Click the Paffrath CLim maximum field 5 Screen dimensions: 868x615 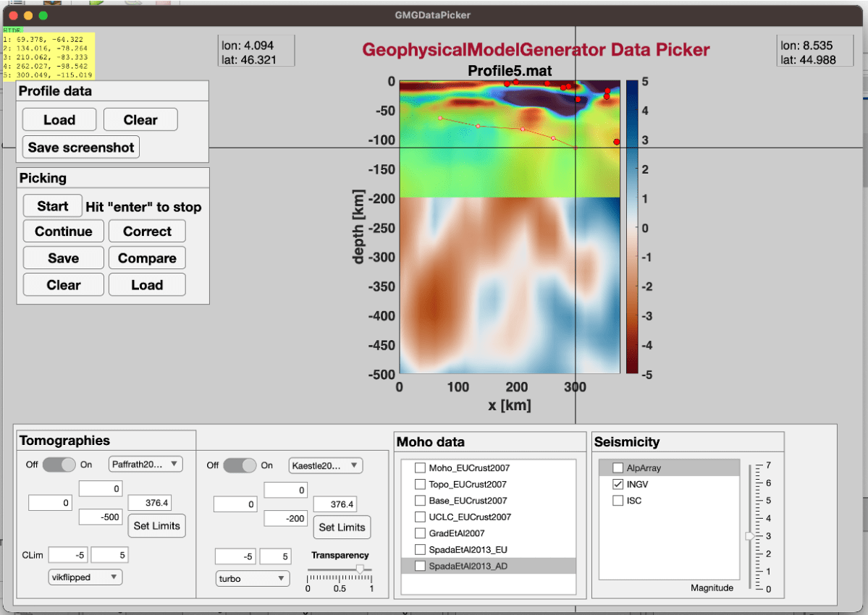110,555
